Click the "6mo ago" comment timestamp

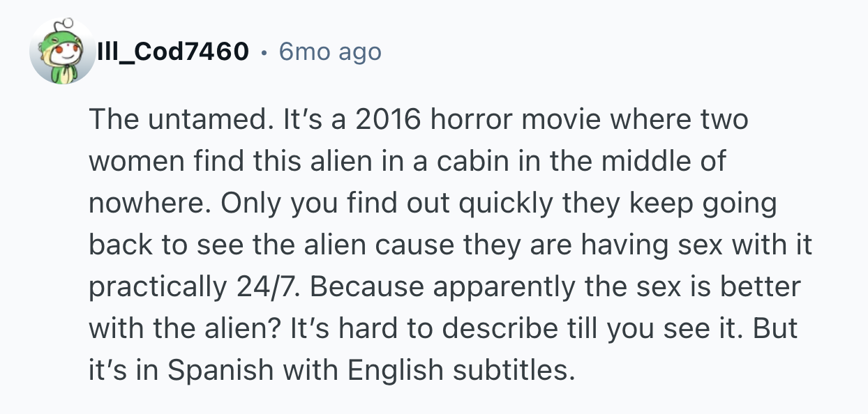click(330, 52)
